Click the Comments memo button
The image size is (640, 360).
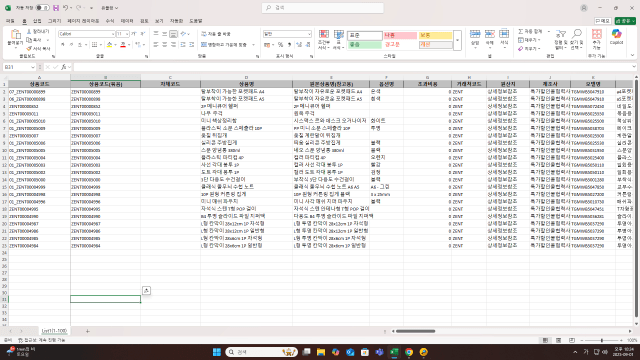(x=603, y=21)
